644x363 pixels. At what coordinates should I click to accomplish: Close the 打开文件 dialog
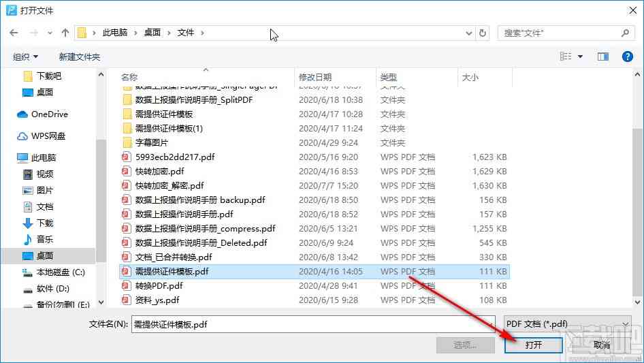[633, 10]
